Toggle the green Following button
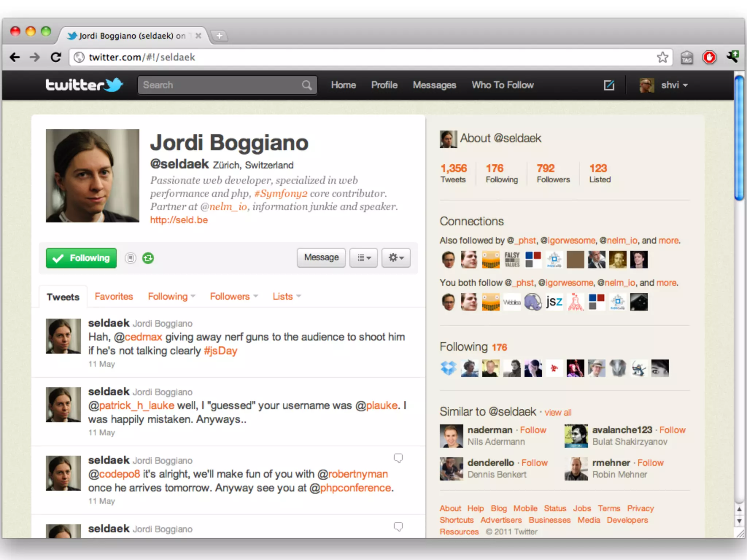 (81, 258)
